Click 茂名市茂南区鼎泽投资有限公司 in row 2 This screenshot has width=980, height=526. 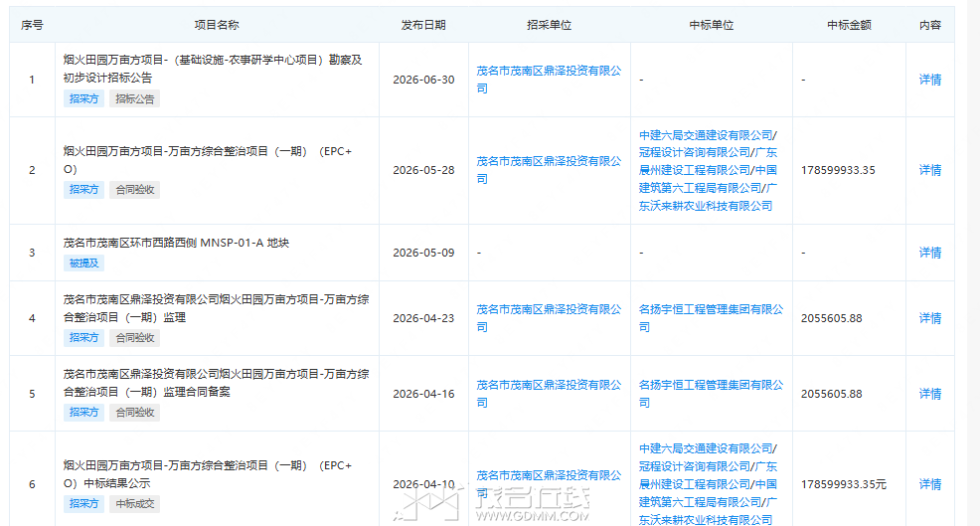549,170
